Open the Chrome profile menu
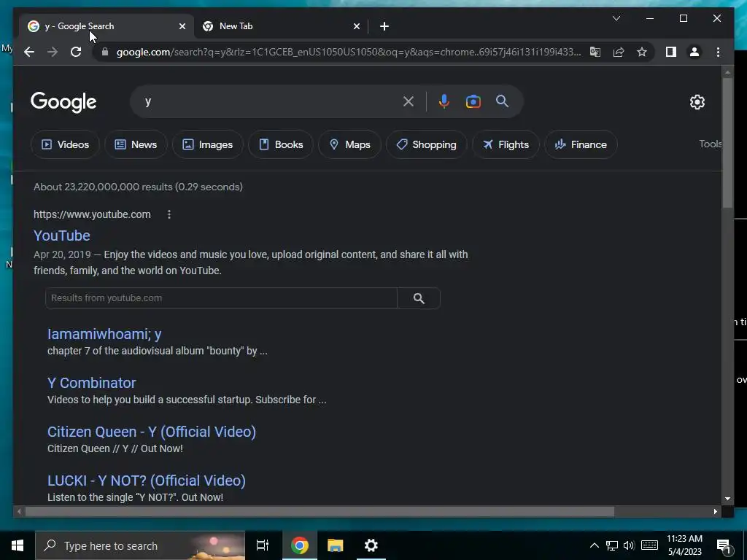The width and height of the screenshot is (747, 560). (694, 52)
